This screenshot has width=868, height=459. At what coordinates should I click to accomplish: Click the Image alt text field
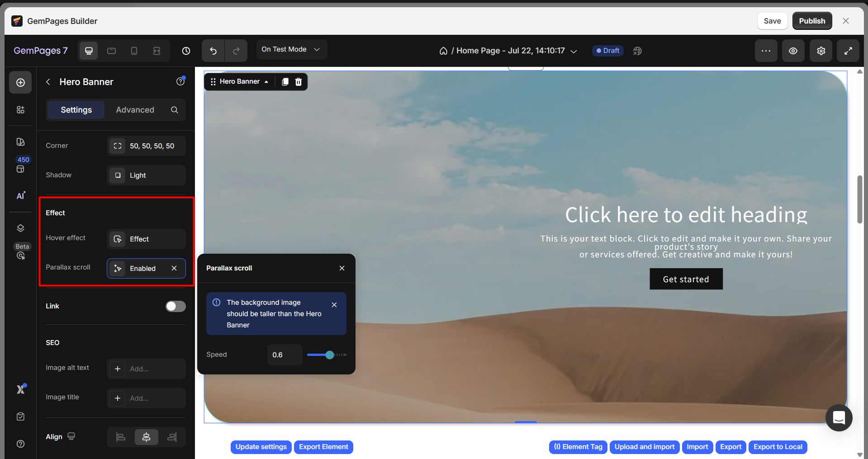[x=146, y=369]
